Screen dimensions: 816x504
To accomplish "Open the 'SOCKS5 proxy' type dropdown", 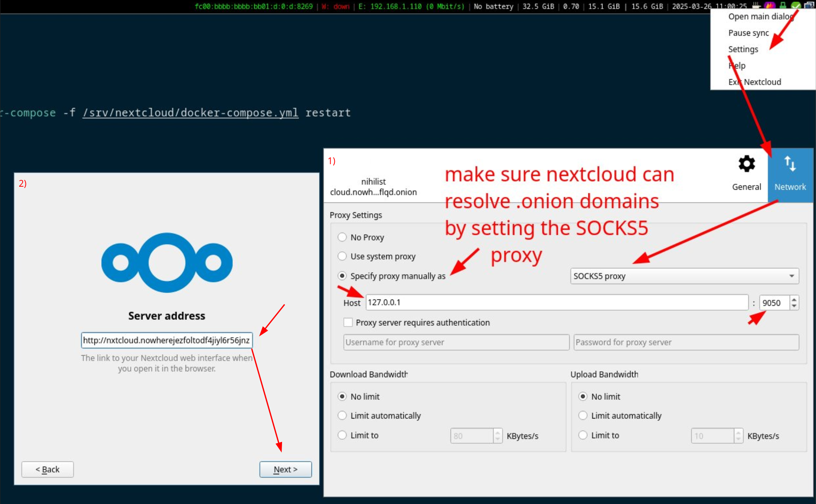I will point(684,276).
